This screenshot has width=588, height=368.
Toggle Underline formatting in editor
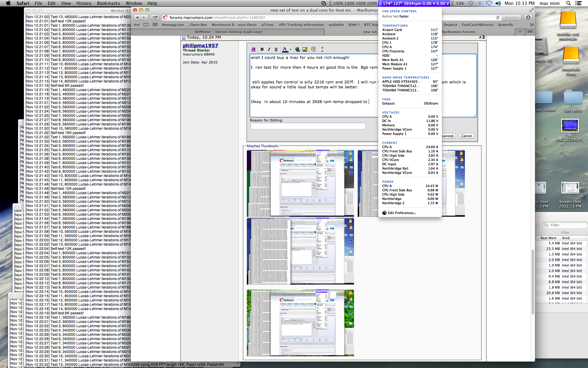276,49
